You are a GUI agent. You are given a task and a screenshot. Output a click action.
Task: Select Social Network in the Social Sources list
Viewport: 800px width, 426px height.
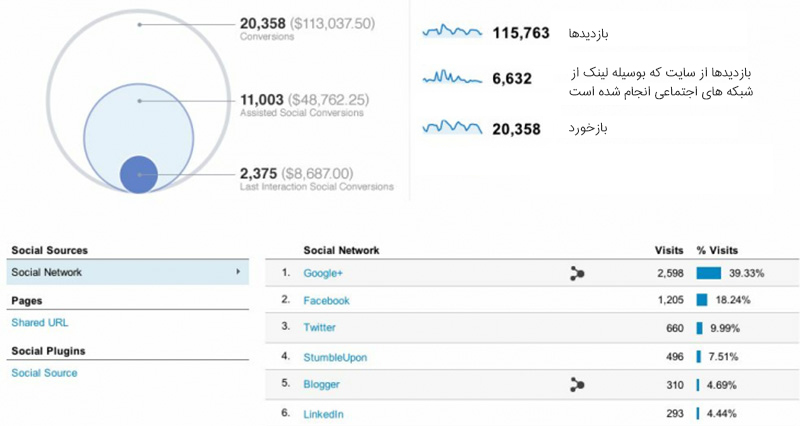(x=128, y=272)
